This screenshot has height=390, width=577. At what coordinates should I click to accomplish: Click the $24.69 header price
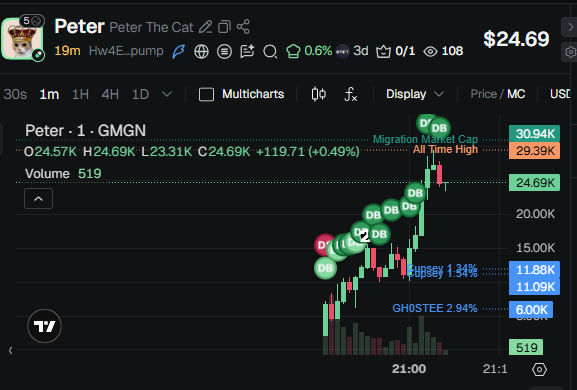tap(516, 39)
